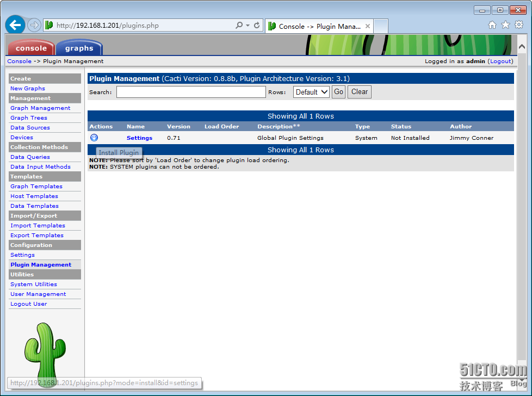This screenshot has height=396, width=532.
Task: Open Settings under Configuration in sidebar
Action: coord(22,255)
